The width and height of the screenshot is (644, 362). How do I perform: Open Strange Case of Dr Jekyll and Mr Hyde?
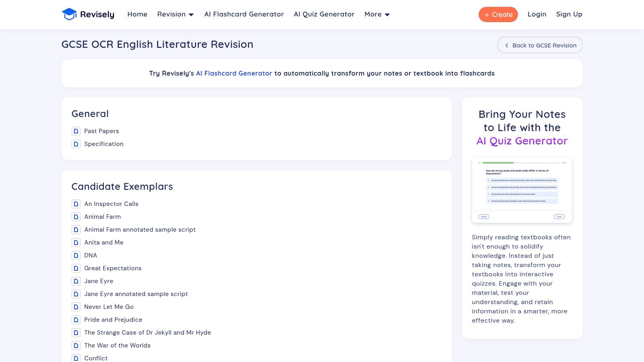tap(147, 333)
